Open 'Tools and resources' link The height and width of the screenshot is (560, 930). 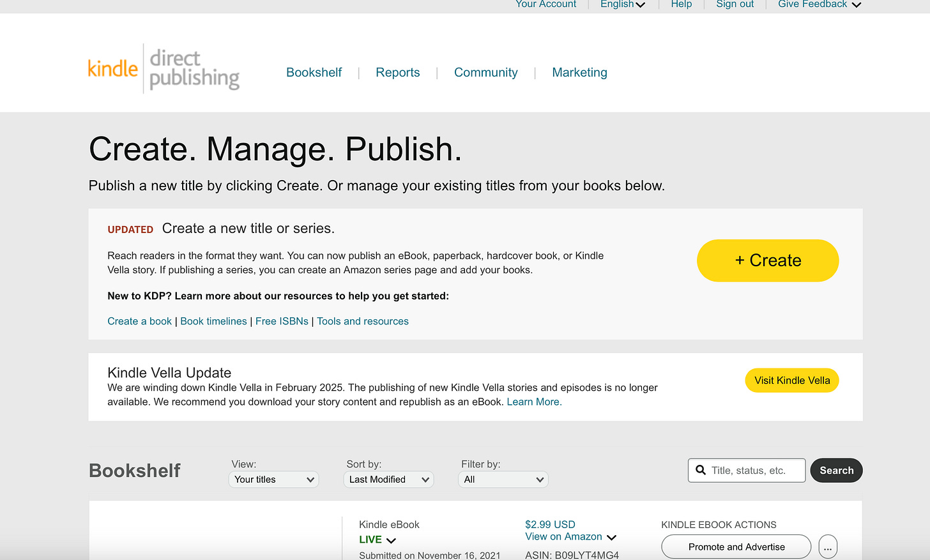point(363,321)
